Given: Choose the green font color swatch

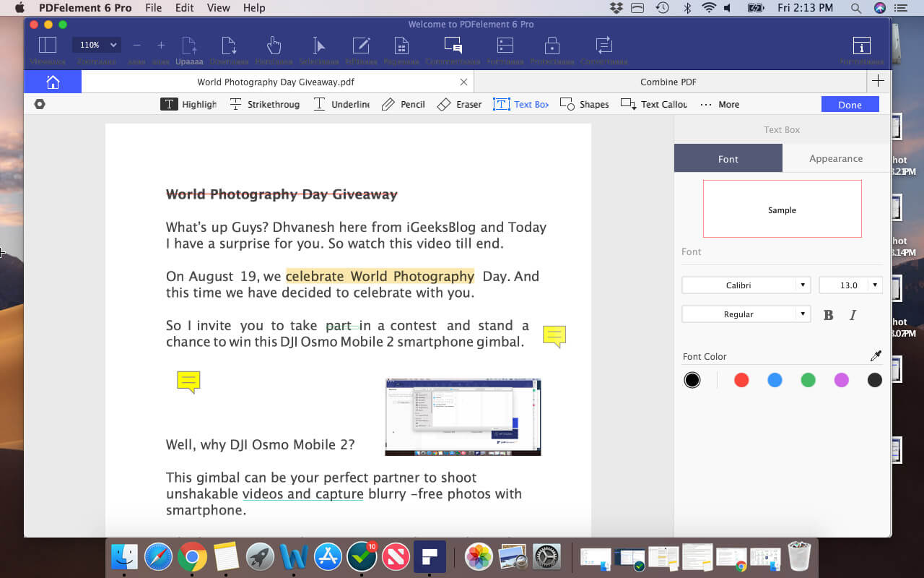Looking at the screenshot, I should (x=808, y=380).
